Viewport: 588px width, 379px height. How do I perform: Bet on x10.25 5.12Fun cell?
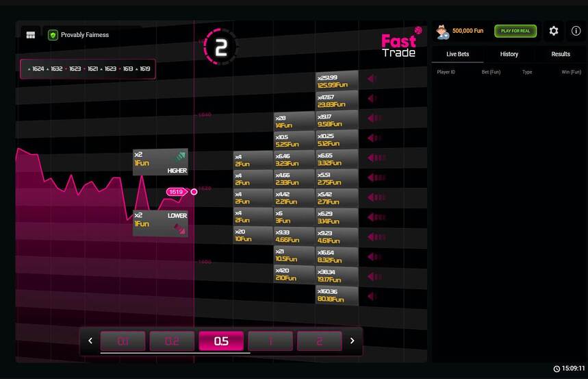click(337, 139)
